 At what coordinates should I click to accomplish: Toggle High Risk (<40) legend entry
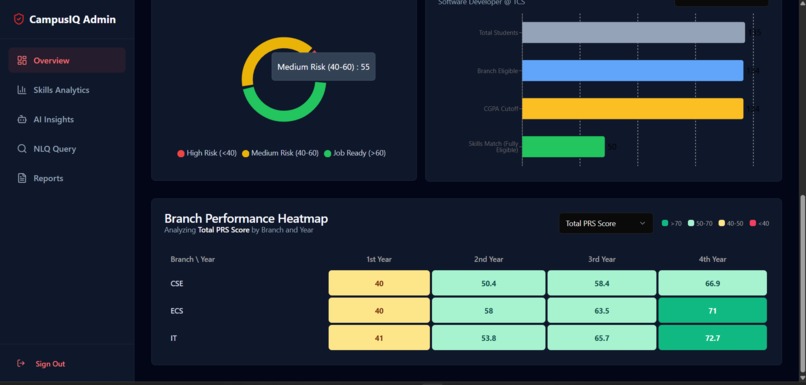(207, 153)
